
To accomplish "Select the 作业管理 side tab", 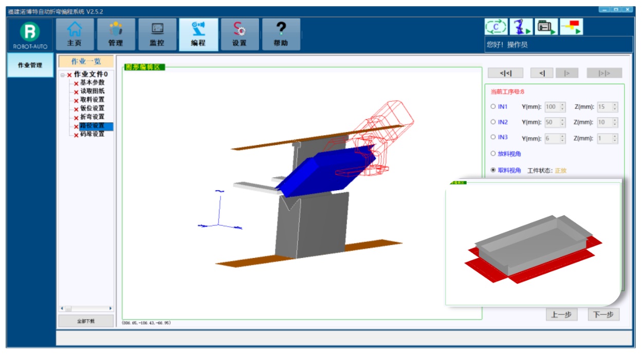I will tap(30, 65).
